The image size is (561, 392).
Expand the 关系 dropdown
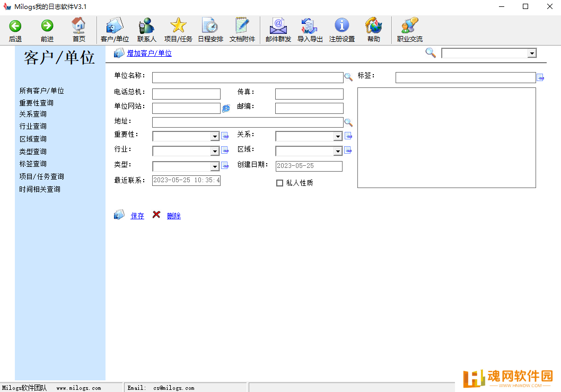point(338,137)
